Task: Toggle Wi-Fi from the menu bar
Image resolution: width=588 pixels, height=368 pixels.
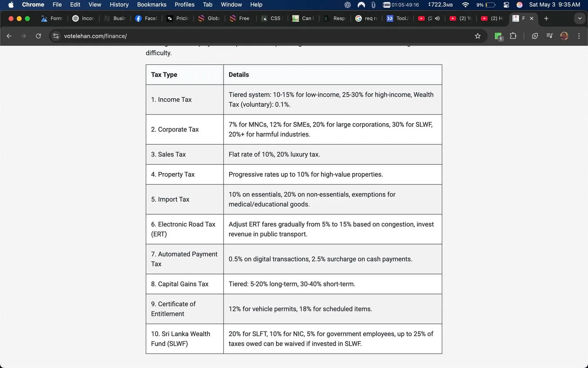Action: click(465, 5)
